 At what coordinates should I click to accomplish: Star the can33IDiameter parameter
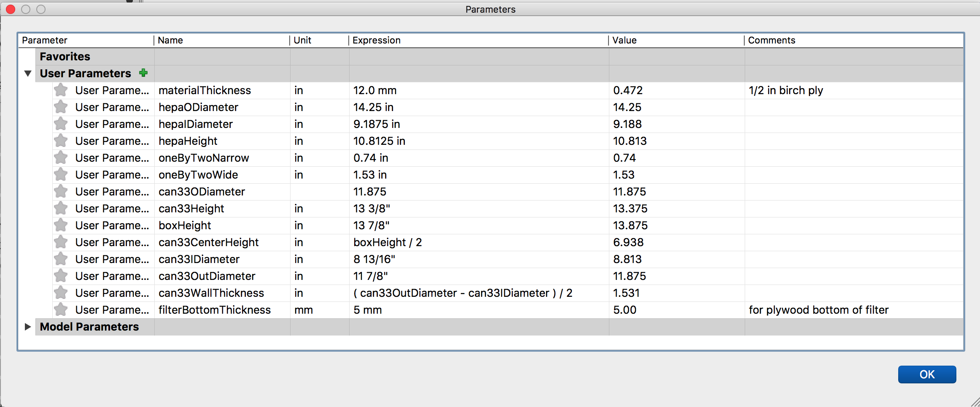(61, 259)
